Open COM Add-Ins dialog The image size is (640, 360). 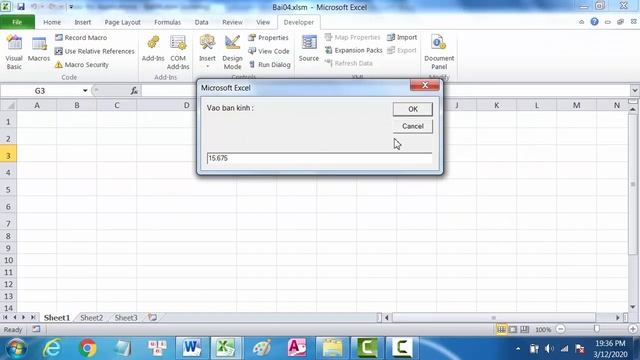178,52
